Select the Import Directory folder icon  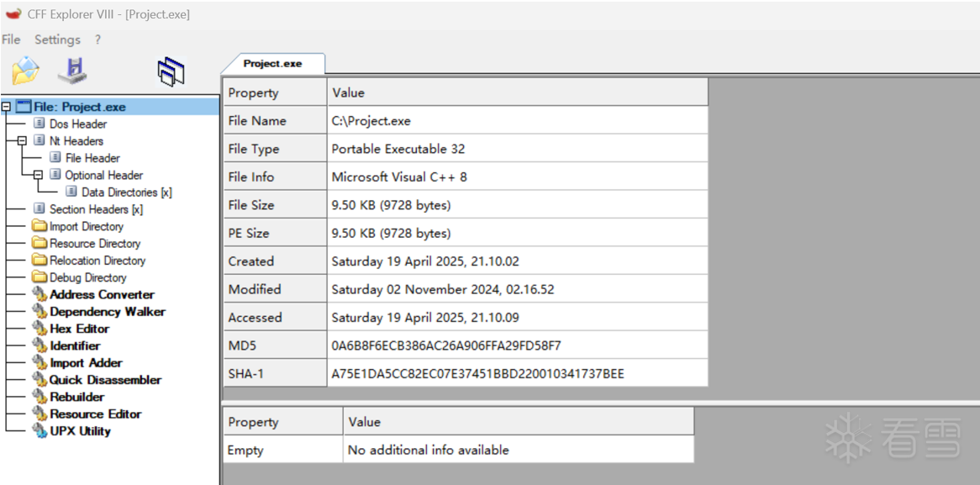[x=40, y=226]
